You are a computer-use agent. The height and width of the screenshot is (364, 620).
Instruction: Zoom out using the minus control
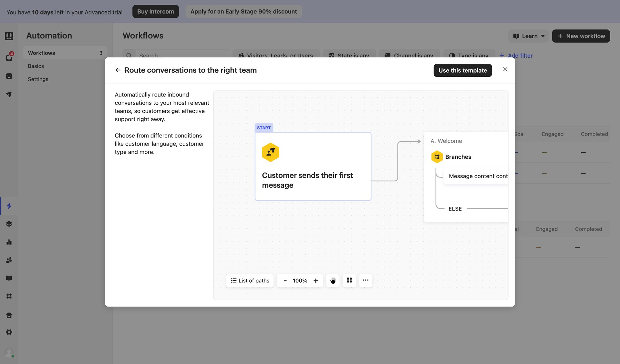click(x=285, y=280)
